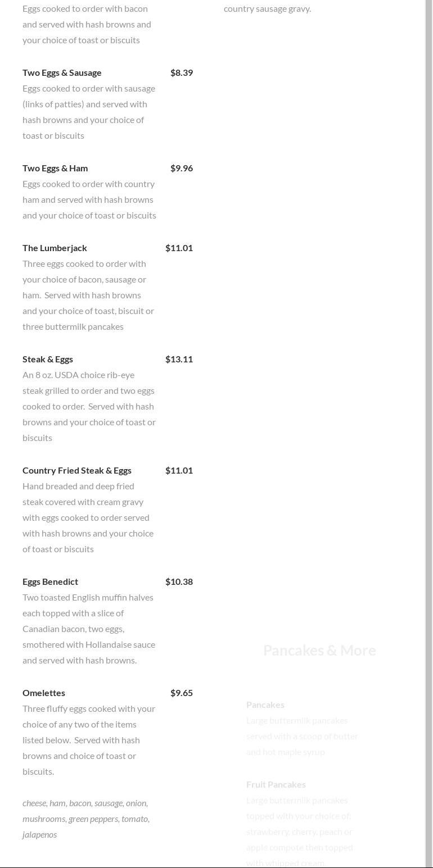The width and height of the screenshot is (433, 868).
Task: Click the Pancakes item title
Action: pos(265,705)
